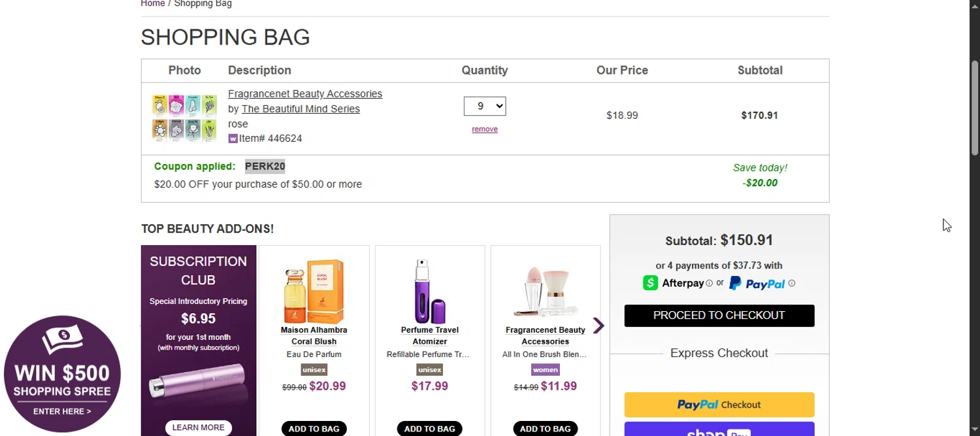Click the Subtotal: $150.91 text
980x436 pixels.
(719, 241)
